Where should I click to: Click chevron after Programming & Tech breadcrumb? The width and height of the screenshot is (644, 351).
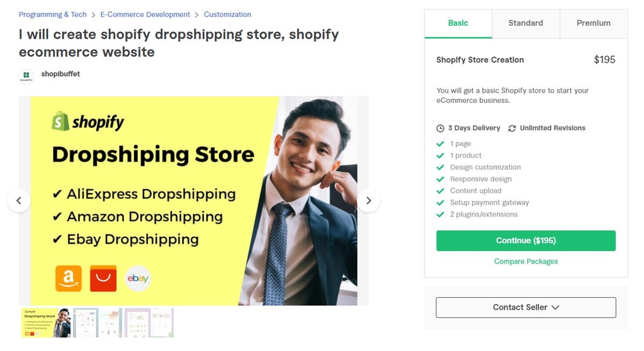pos(93,15)
